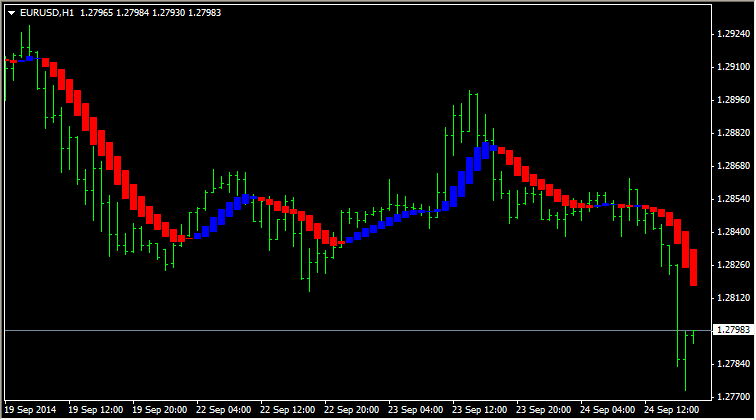The width and height of the screenshot is (756, 420).
Task: Click the 1.29240 price axis label
Action: (733, 34)
